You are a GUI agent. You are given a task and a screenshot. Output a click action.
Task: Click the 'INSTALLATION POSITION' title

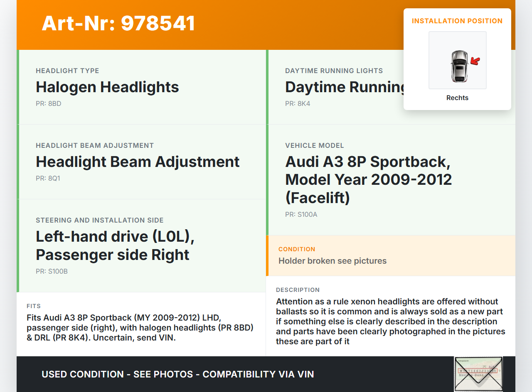[457, 21]
